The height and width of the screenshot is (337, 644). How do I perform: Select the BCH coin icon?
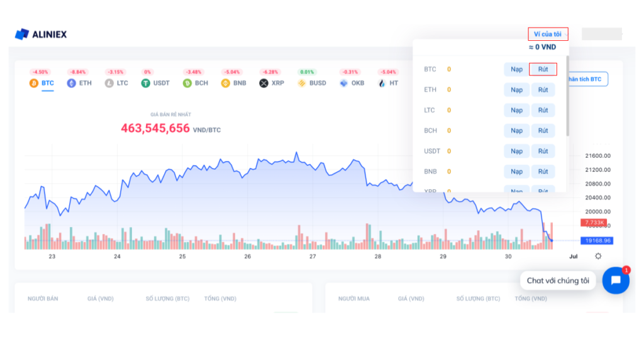pos(187,83)
